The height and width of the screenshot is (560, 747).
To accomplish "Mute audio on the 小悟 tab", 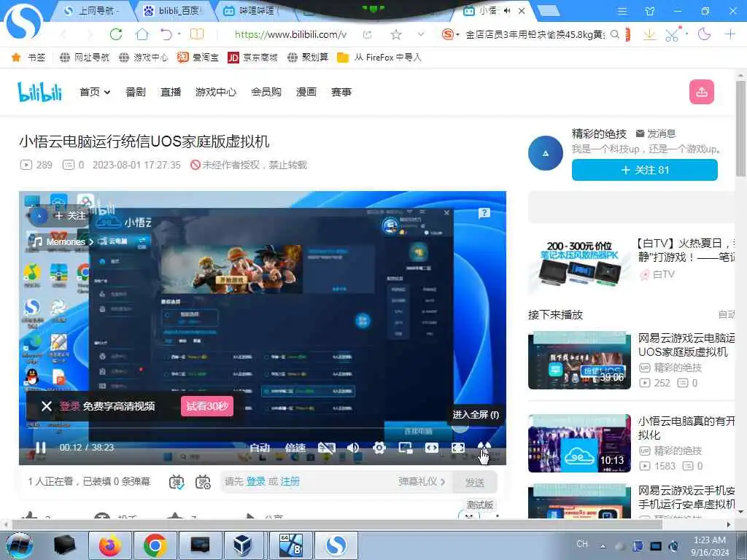I will 507,10.
